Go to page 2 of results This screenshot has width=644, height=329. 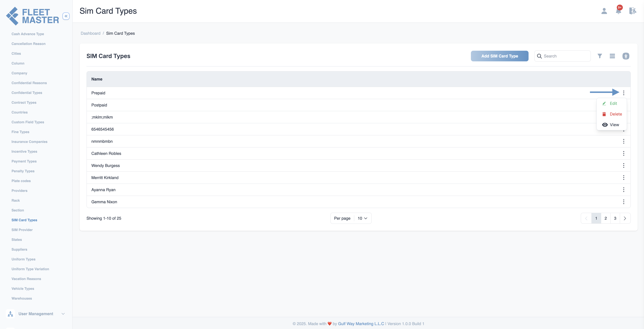click(x=606, y=218)
